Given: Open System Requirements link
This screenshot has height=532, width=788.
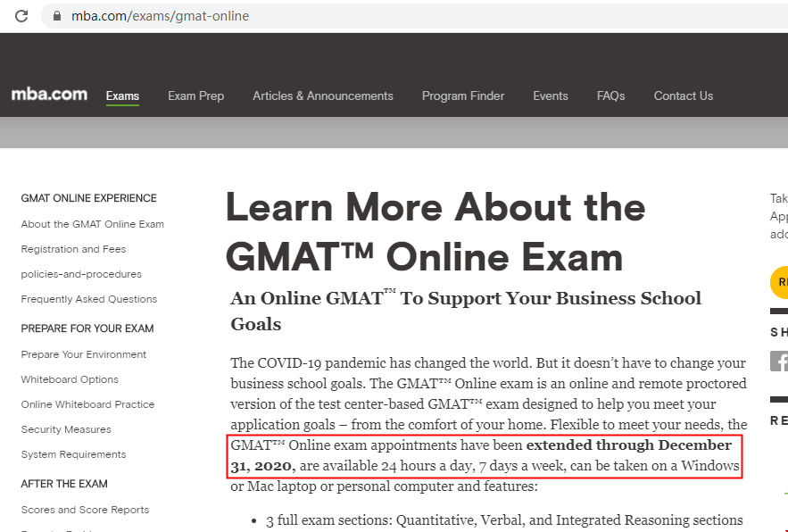Looking at the screenshot, I should [73, 454].
